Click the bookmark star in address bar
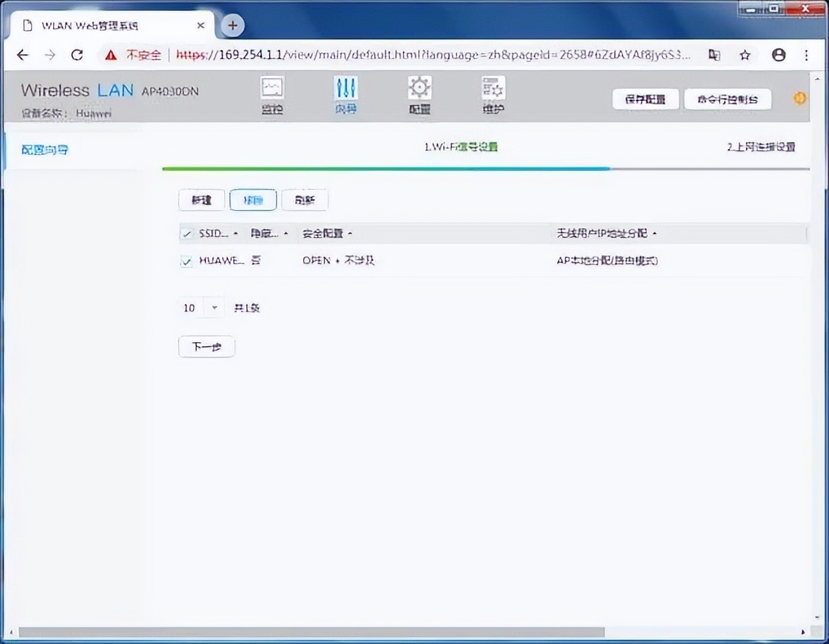Viewport: 829px width, 644px height. click(745, 55)
